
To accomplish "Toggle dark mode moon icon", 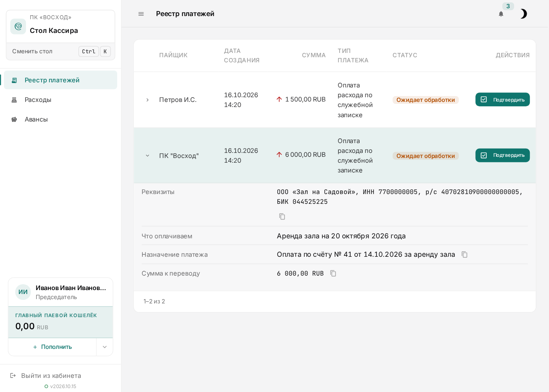I will click(523, 14).
